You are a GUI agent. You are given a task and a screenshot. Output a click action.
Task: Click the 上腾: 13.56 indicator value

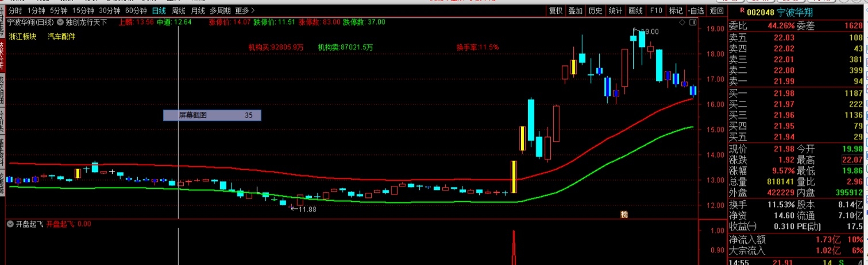[136, 22]
